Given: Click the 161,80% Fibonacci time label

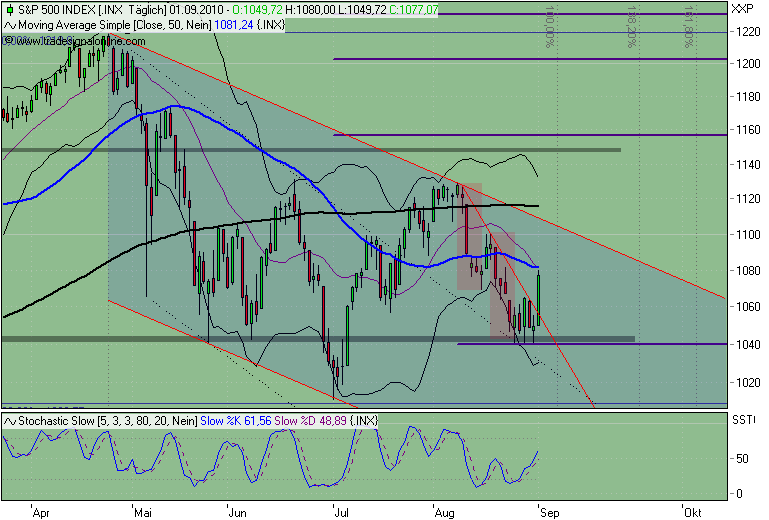Looking at the screenshot, I should 689,26.
